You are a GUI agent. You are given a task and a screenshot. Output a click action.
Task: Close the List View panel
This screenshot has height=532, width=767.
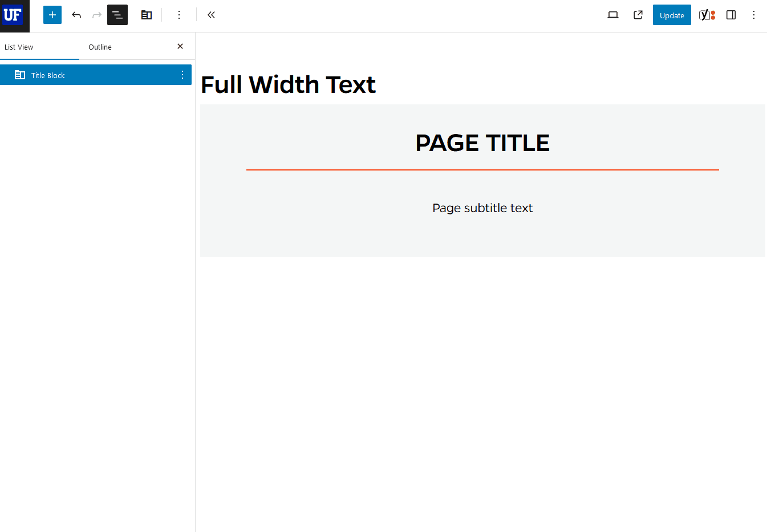[180, 46]
